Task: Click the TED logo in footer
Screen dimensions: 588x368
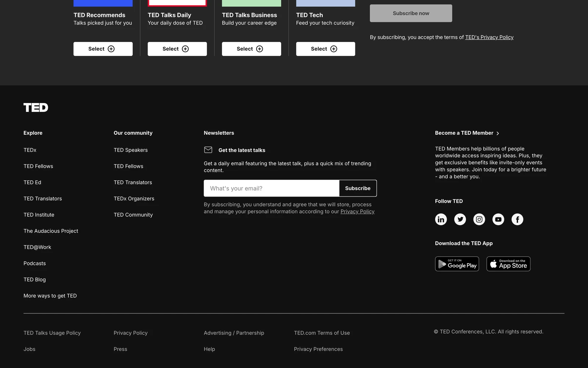Action: (x=36, y=107)
